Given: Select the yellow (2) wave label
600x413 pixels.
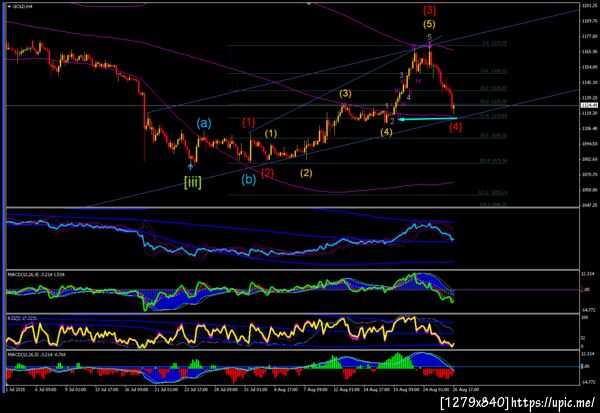Looking at the screenshot, I should coord(306,173).
